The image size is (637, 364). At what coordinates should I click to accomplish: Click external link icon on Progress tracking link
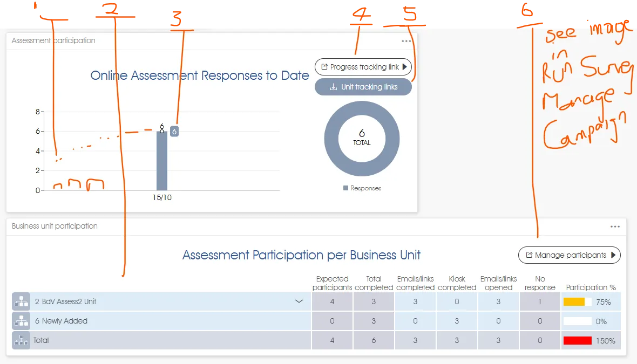(324, 67)
